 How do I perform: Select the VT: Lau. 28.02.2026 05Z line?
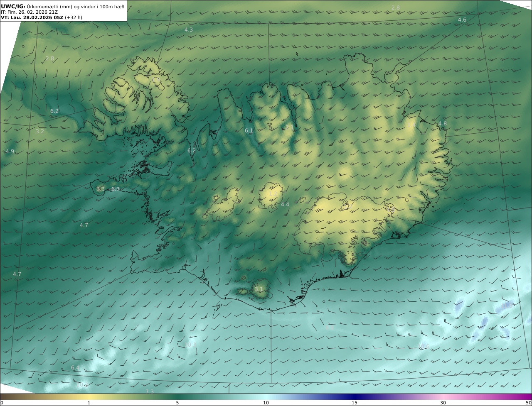pos(42,17)
